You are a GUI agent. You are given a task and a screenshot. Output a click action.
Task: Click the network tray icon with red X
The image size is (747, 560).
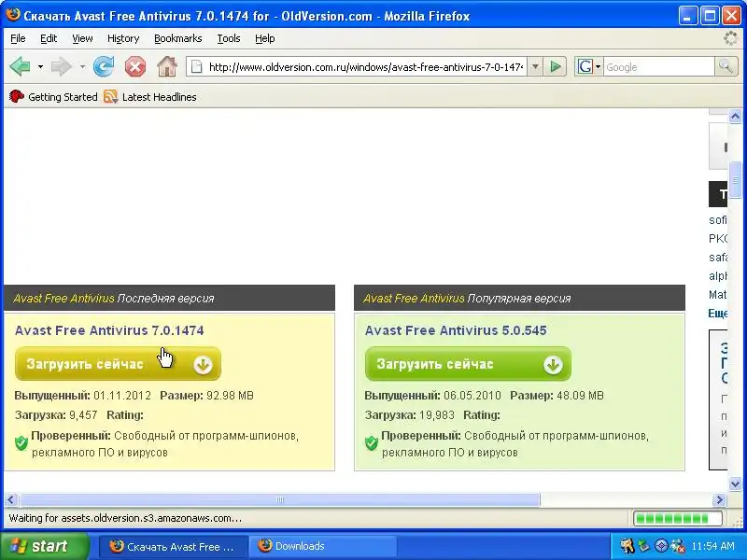(x=678, y=546)
